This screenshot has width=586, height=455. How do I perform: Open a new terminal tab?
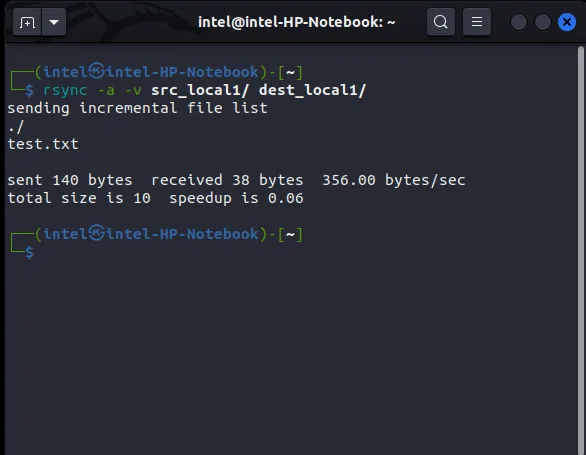coord(27,22)
